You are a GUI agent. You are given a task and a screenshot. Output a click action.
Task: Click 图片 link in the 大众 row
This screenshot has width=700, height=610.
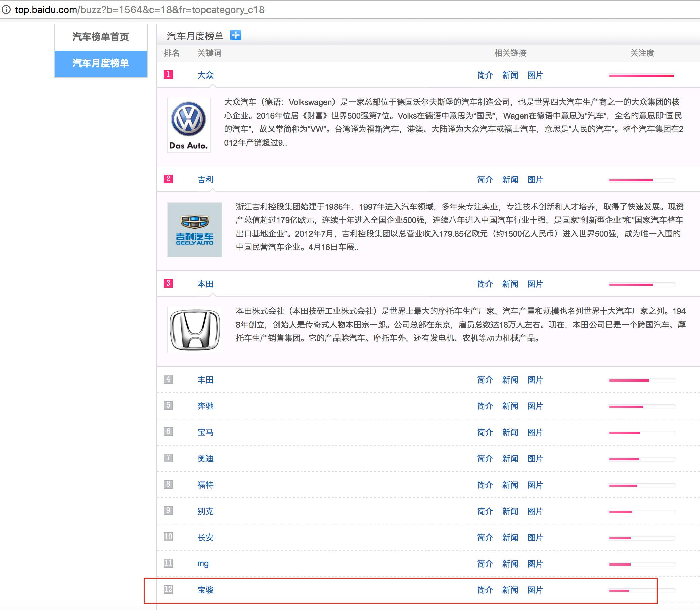[x=535, y=75]
